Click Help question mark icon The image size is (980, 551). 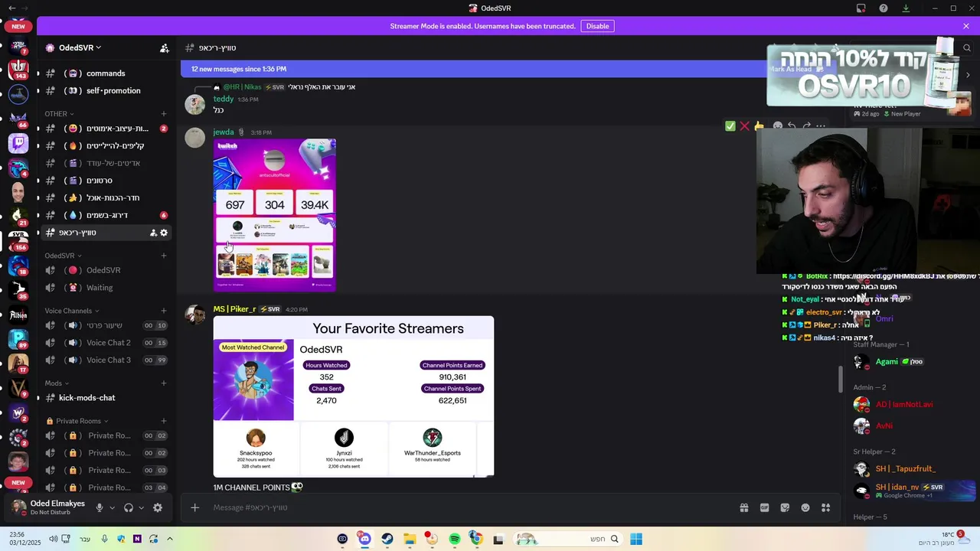click(x=884, y=8)
